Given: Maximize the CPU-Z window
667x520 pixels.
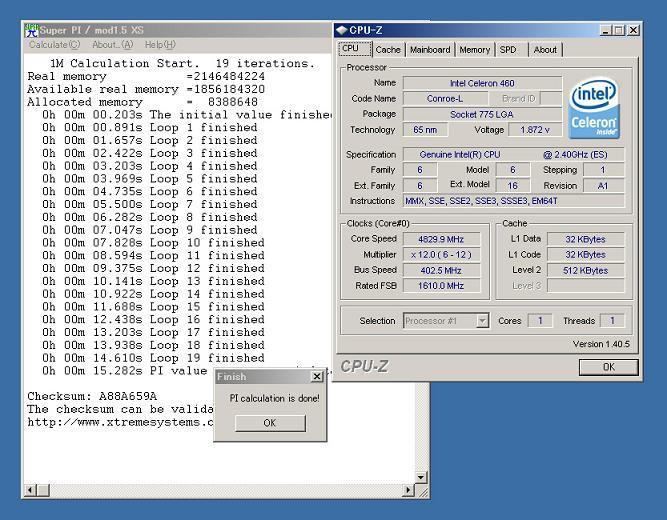Looking at the screenshot, I should [x=619, y=30].
